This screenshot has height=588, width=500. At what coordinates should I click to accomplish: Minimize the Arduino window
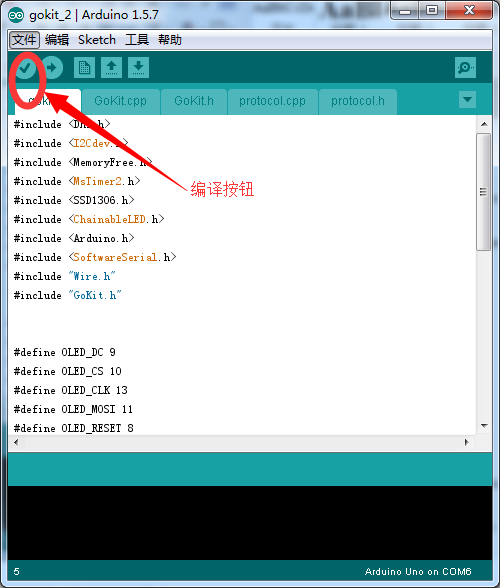tap(405, 10)
